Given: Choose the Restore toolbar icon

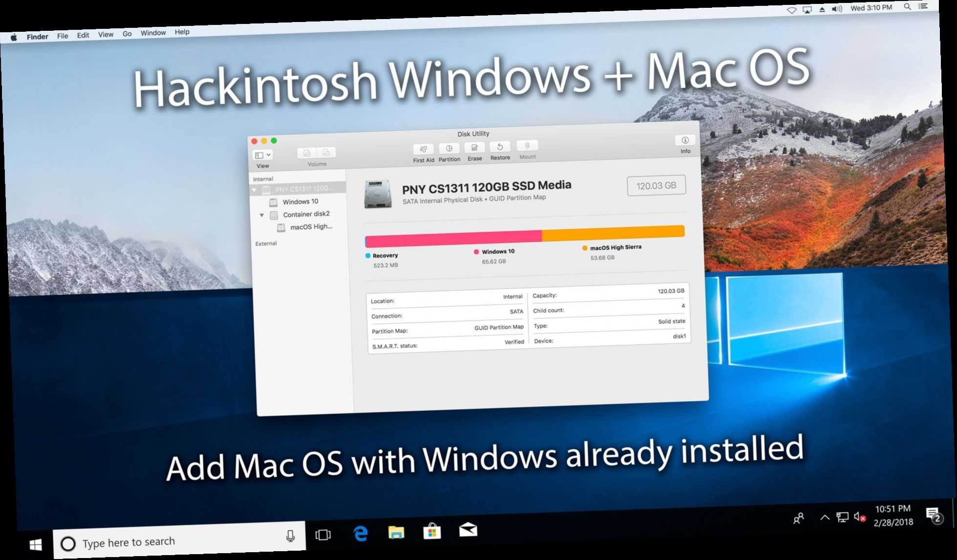Looking at the screenshot, I should [x=500, y=147].
